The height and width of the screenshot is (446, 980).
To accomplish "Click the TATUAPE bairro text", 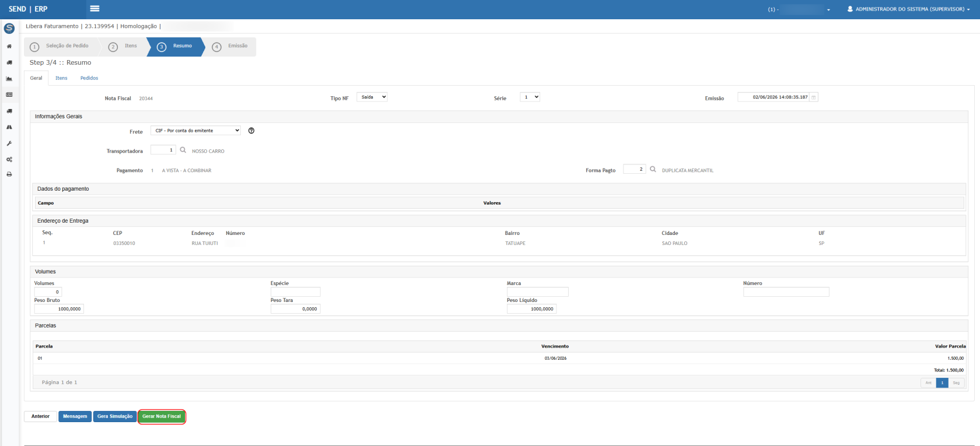I will 515,243.
